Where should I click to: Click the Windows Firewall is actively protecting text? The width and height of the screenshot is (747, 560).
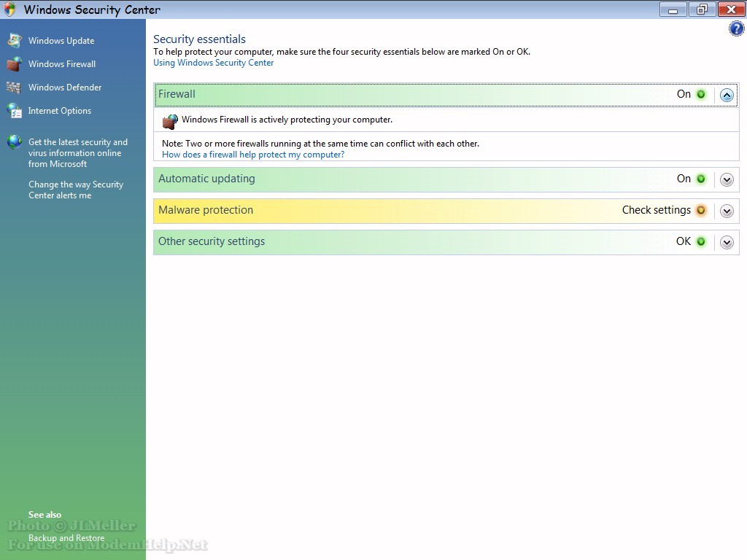[x=287, y=120]
